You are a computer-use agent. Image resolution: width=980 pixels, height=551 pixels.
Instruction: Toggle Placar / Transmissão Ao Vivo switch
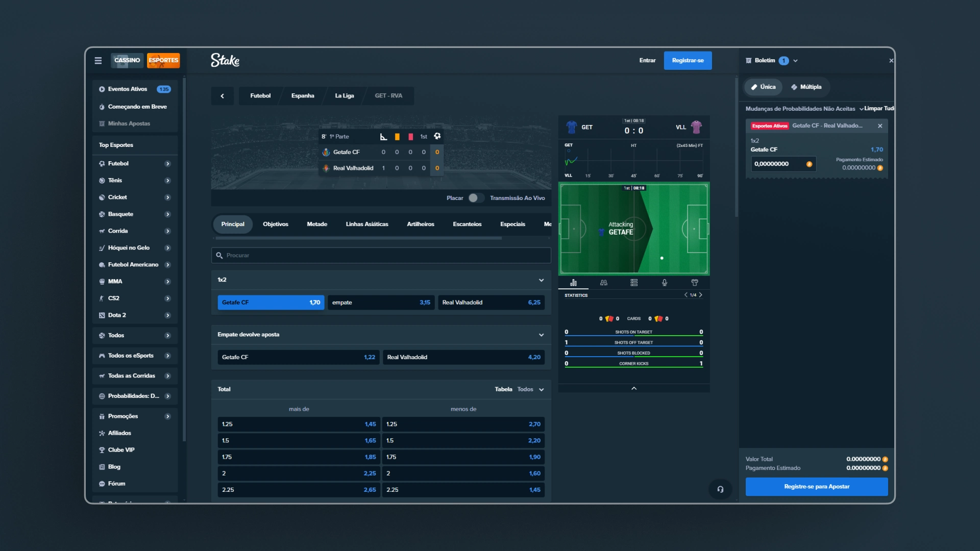[475, 198]
